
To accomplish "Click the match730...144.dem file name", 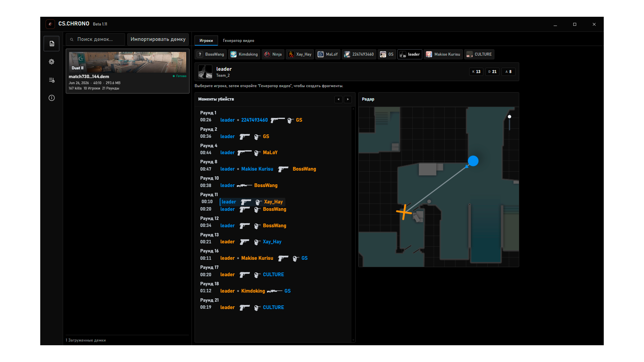I will tap(89, 77).
